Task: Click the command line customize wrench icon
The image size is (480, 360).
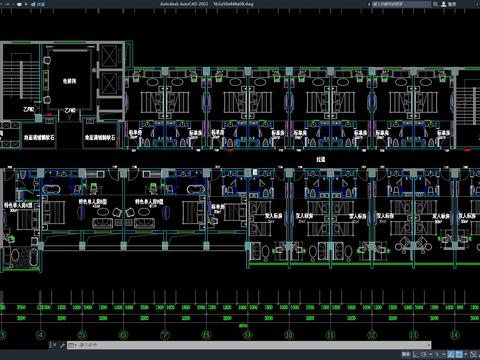Action: tap(62, 345)
